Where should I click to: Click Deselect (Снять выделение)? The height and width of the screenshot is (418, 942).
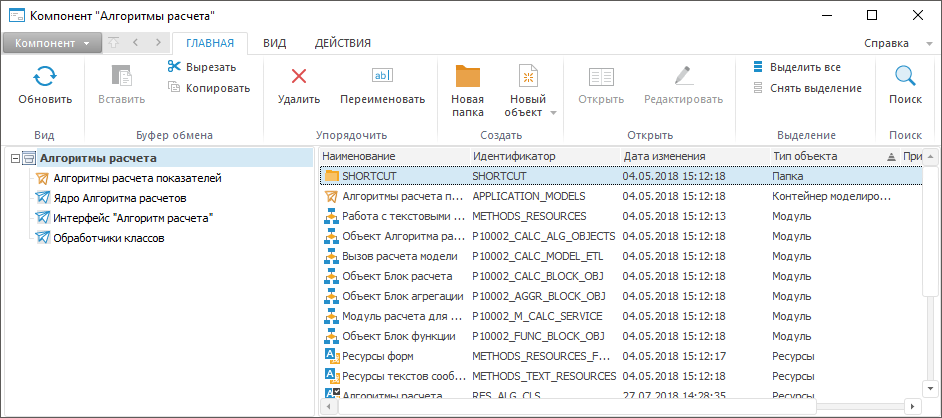pyautogui.click(x=815, y=88)
